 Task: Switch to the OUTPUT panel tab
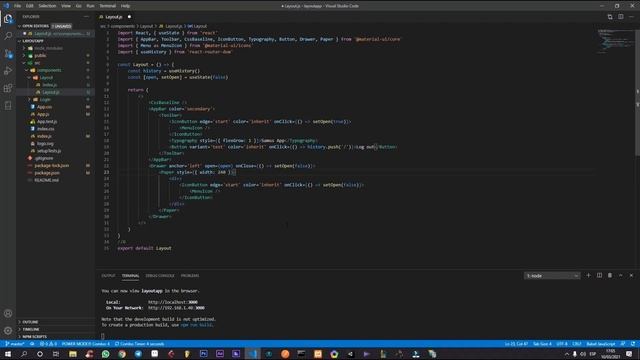[x=108, y=276]
